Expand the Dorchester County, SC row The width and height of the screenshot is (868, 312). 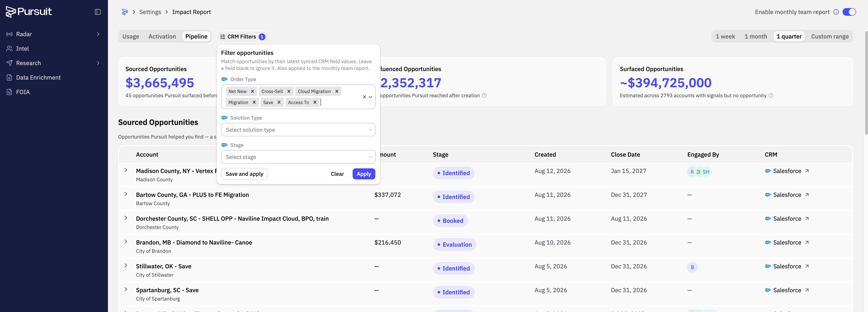click(126, 218)
